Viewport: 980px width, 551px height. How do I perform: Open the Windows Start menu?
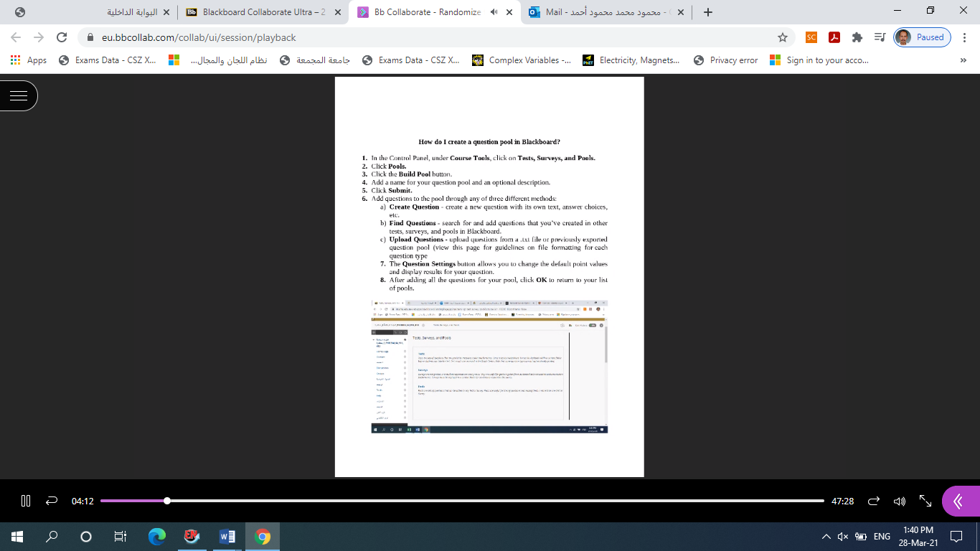[x=17, y=537]
